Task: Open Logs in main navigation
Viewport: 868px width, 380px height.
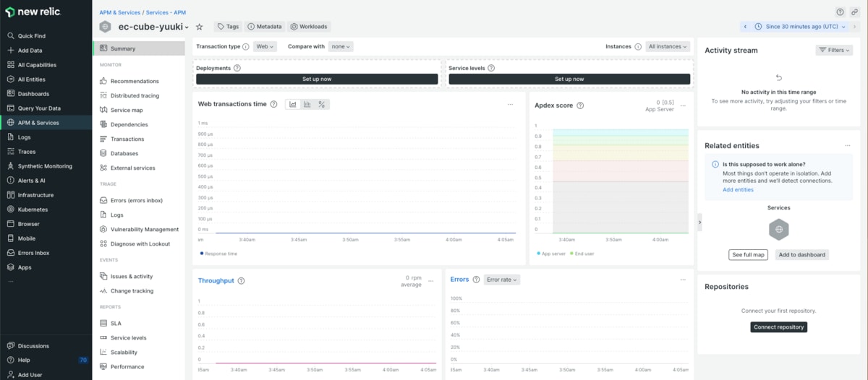Action: 24,137
